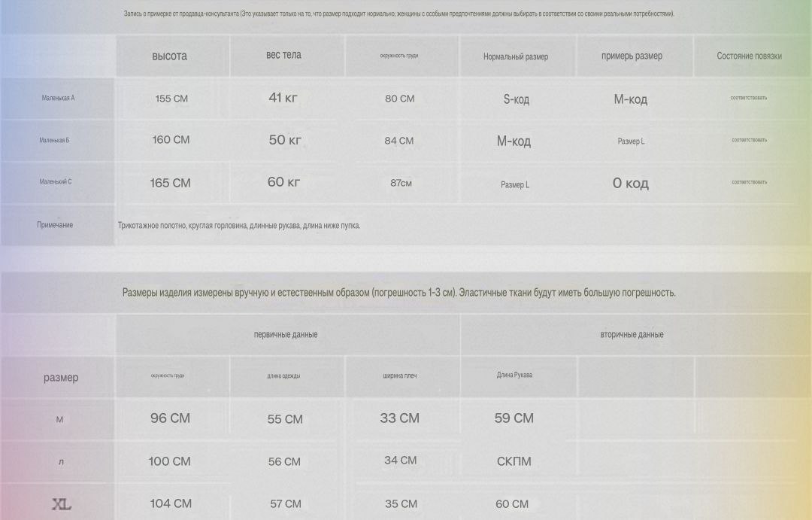Screen dimensions: 812x520
Task: Click the 'Примечание' row label
Action: point(55,225)
